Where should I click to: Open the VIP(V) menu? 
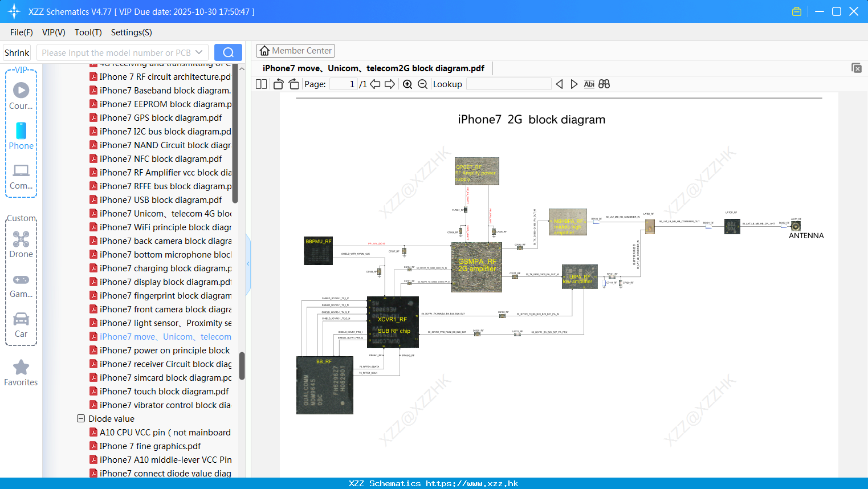click(54, 32)
